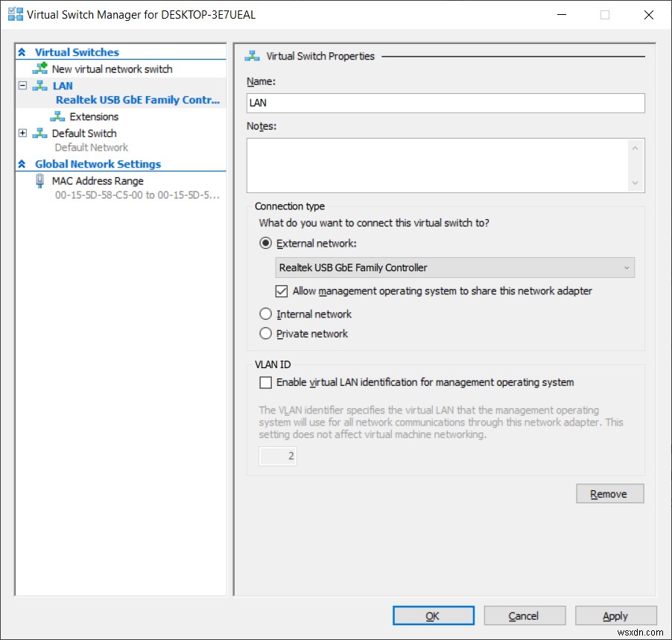Click the Cancel button
Image resolution: width=672 pixels, height=640 pixels.
tap(524, 615)
